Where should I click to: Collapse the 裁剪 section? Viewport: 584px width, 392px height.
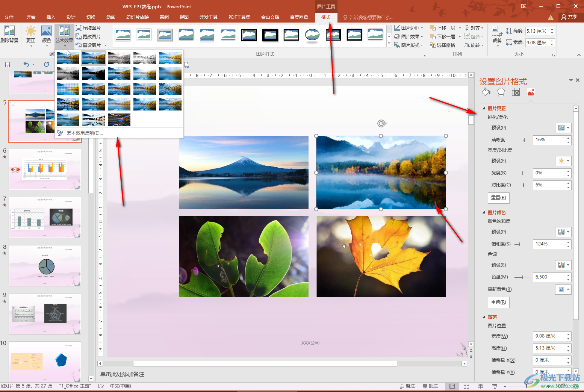tap(484, 317)
